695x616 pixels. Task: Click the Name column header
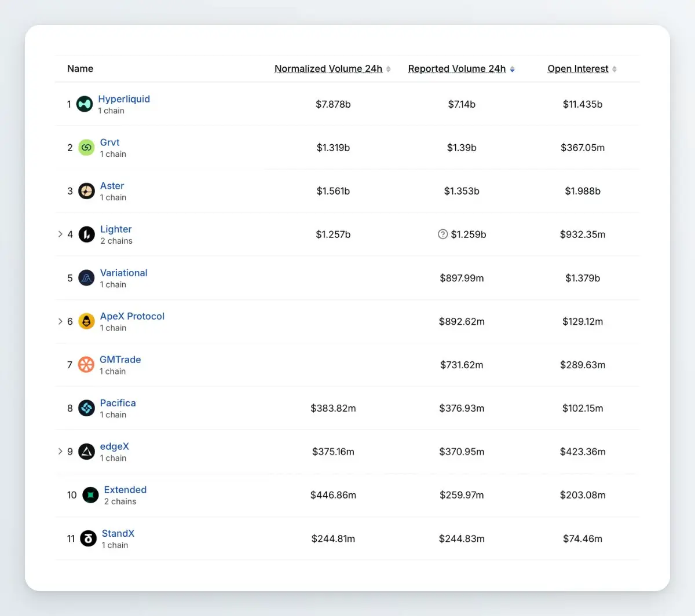[80, 69]
